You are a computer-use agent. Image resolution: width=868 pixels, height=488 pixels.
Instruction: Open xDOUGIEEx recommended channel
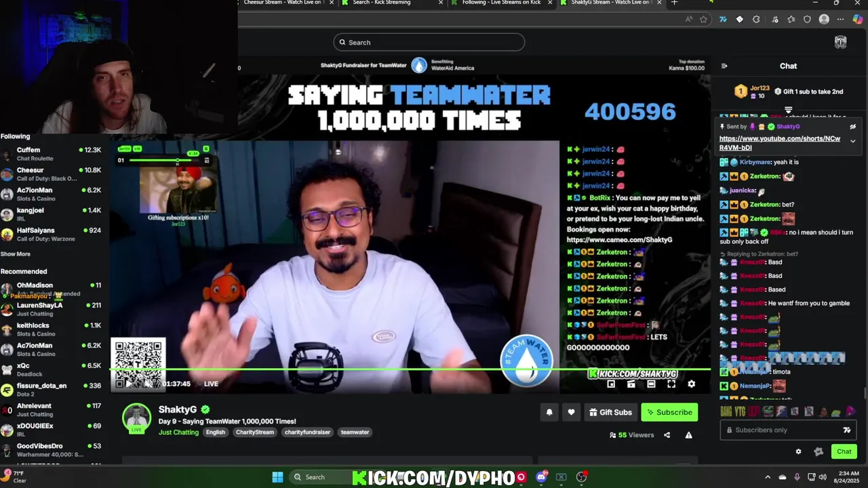point(51,430)
